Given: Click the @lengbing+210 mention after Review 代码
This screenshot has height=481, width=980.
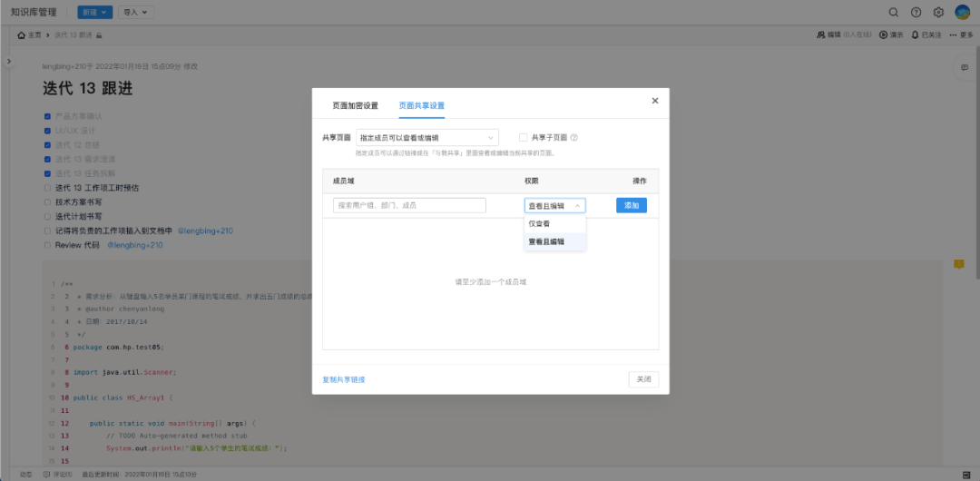Looking at the screenshot, I should click(x=135, y=245).
